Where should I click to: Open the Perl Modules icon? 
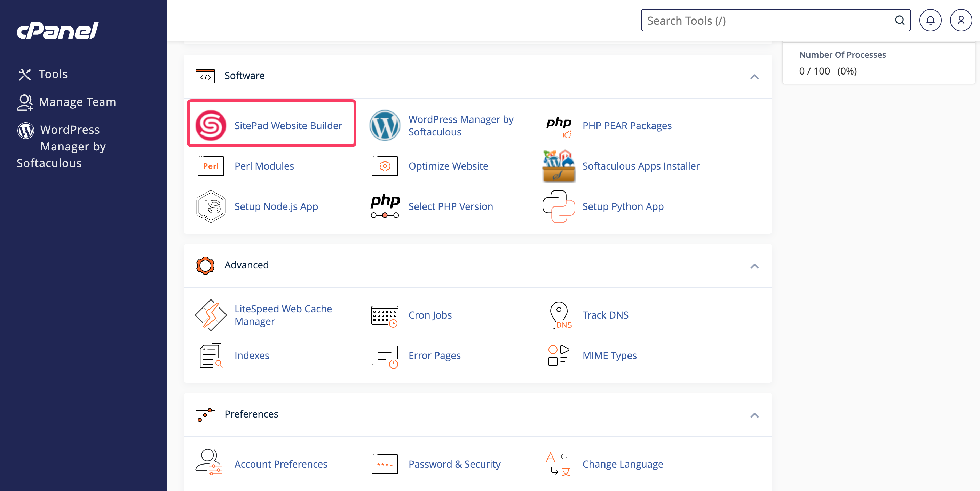tap(211, 166)
